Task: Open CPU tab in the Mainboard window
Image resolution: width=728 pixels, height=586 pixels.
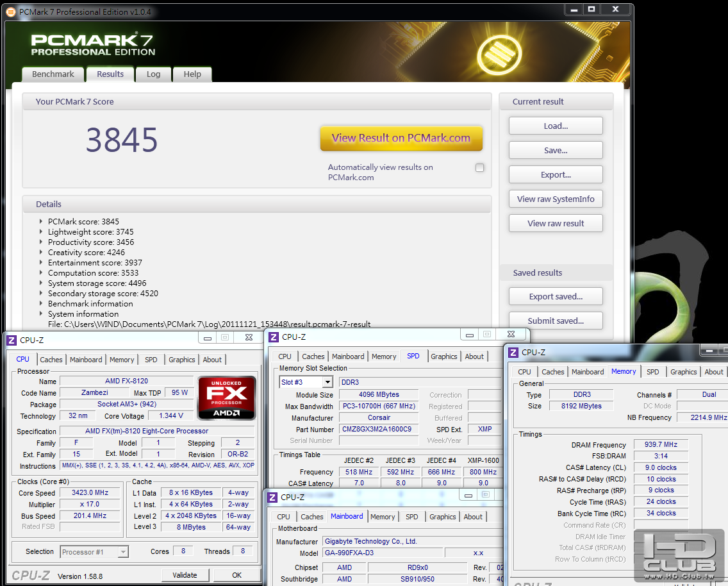Action: point(283,517)
